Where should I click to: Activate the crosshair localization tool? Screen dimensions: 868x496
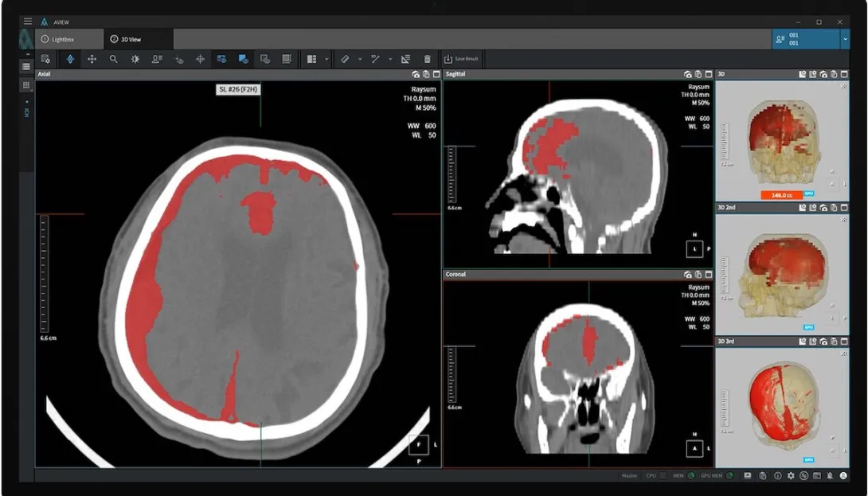199,58
